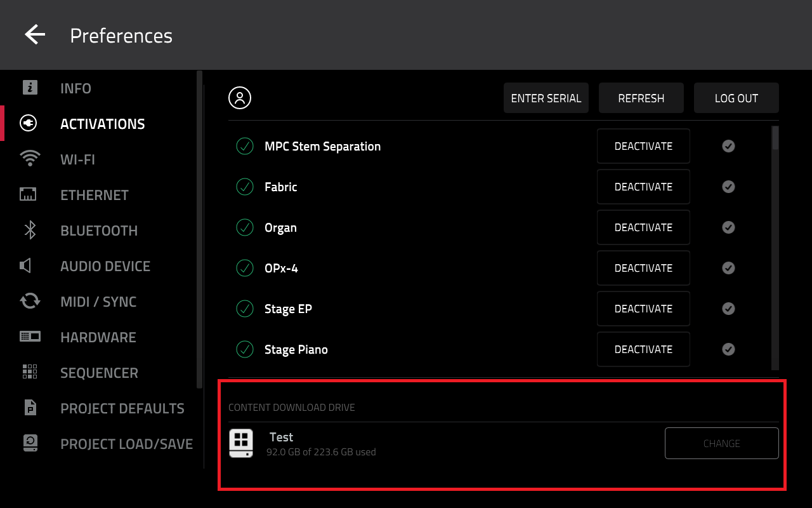Click the user account profile icon
The image size is (812, 508).
click(x=240, y=98)
